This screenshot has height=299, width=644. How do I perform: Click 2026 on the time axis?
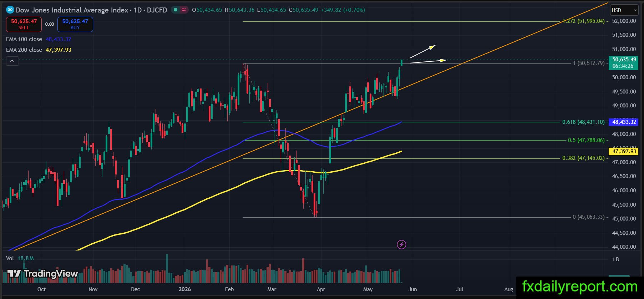185,289
